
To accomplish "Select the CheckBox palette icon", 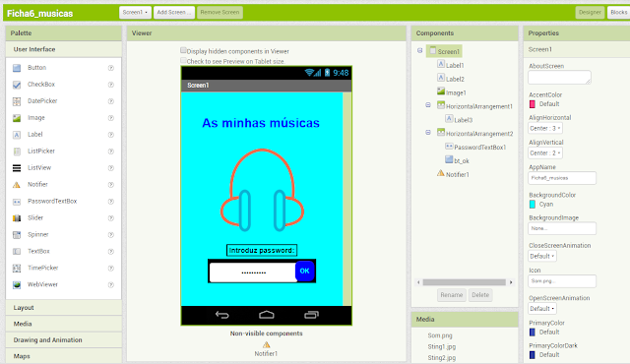I will tap(17, 85).
